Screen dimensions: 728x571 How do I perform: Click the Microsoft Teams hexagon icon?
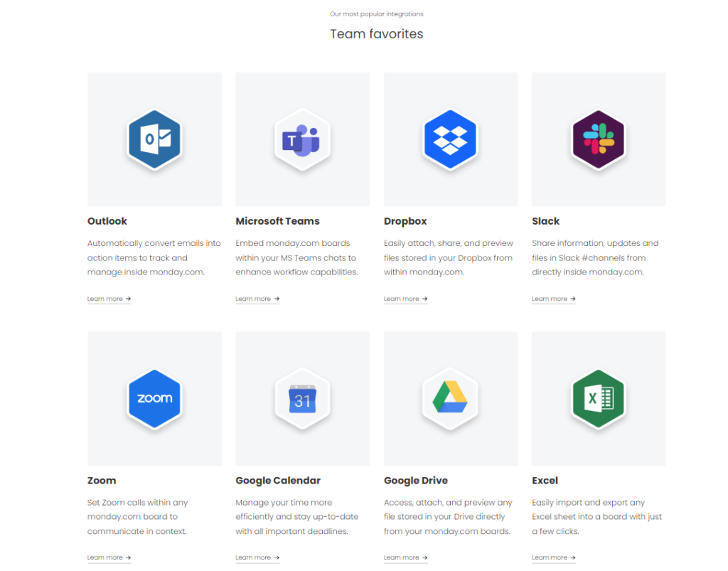click(303, 139)
